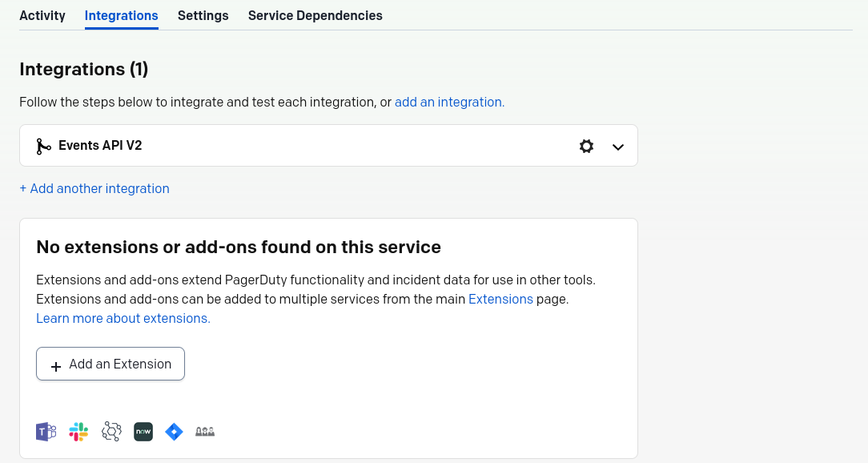Follow the 'add an integration.' link
The width and height of the screenshot is (868, 463).
pyautogui.click(x=449, y=103)
